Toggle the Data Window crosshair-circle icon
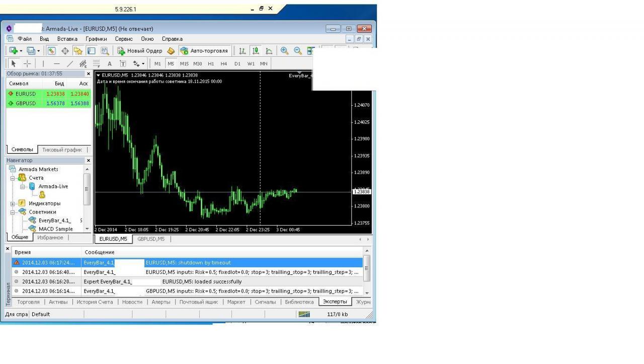 coord(65,51)
